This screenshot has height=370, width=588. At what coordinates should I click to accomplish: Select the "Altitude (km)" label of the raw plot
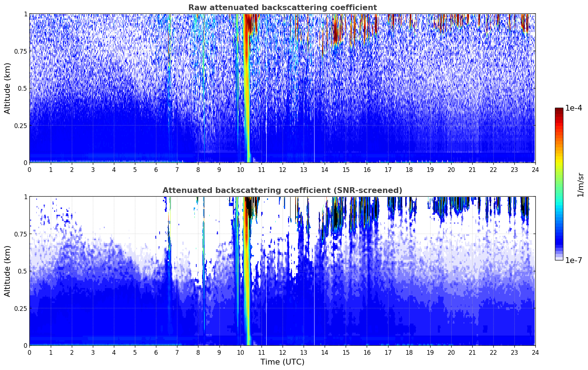(x=8, y=88)
